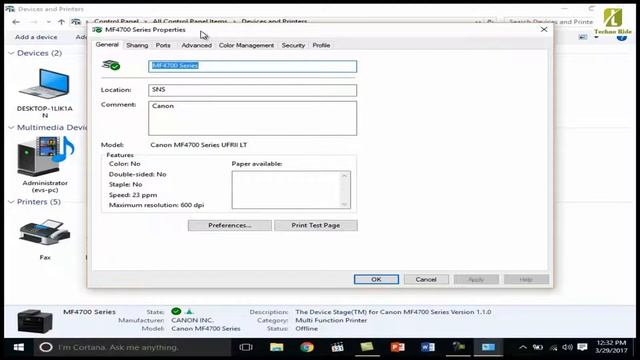
Task: Open PowerPoint from taskbar
Action: (397, 347)
